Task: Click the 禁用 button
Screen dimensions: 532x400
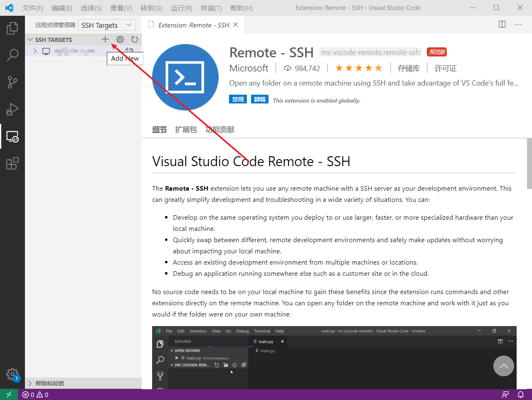Action: pyautogui.click(x=238, y=99)
